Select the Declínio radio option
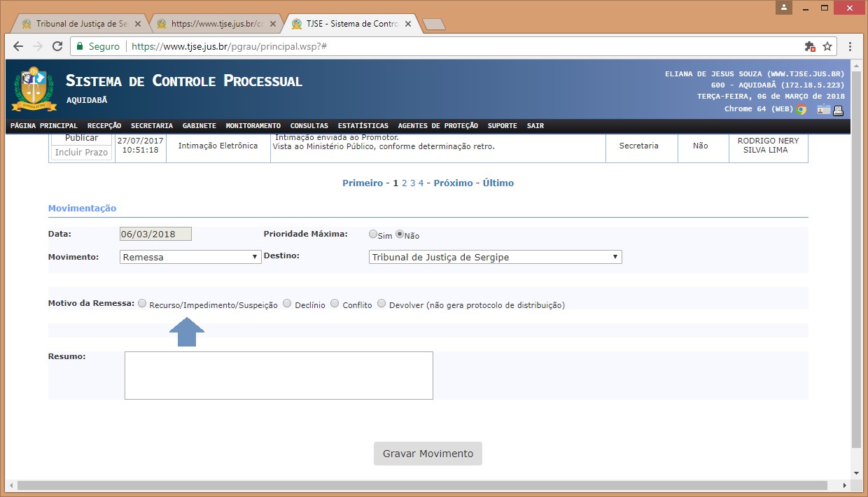This screenshot has height=497, width=868. (x=287, y=304)
